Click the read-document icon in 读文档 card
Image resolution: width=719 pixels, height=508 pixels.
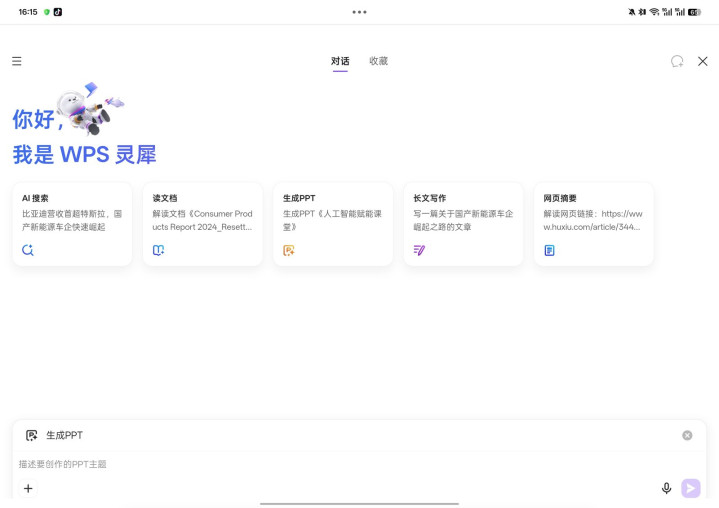158,250
